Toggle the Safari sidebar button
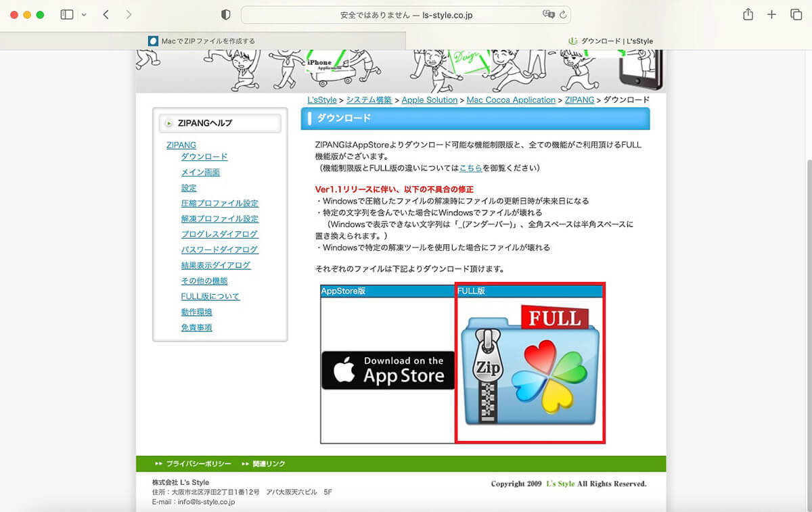The image size is (812, 512). click(67, 14)
